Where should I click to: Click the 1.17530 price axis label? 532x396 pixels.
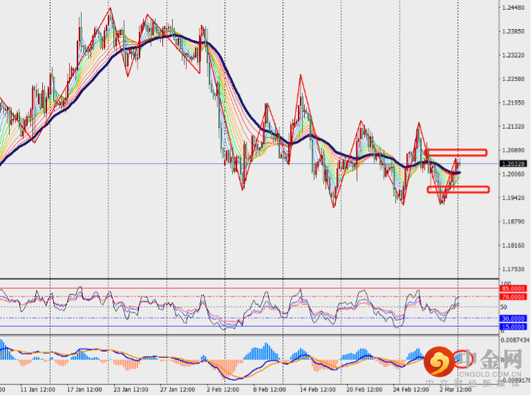coord(513,270)
